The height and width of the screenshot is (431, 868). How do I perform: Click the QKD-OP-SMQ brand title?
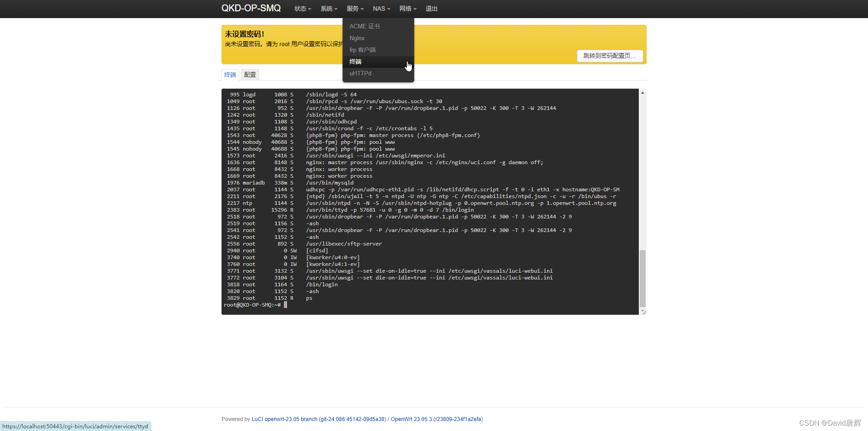point(251,8)
